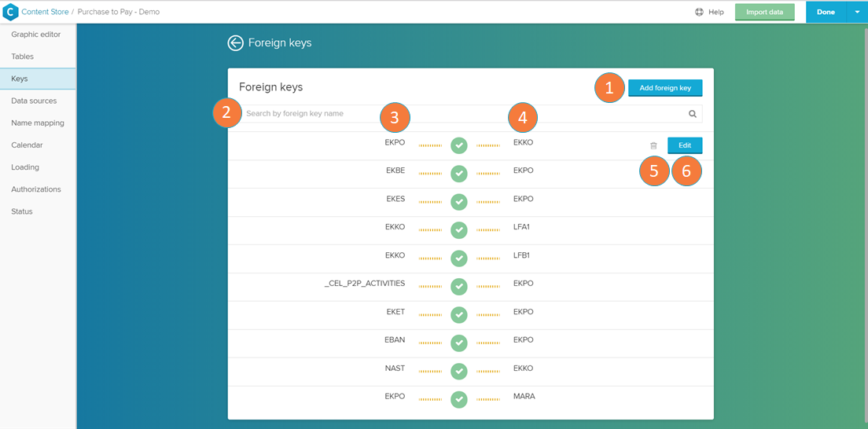The image size is (868, 429).
Task: Open Data sources in the sidebar
Action: point(34,101)
